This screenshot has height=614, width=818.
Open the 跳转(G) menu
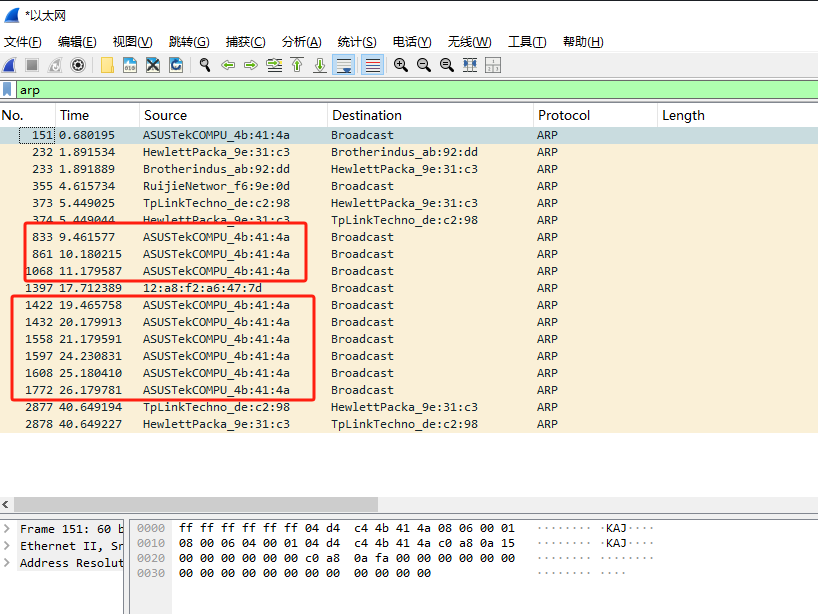pos(189,42)
